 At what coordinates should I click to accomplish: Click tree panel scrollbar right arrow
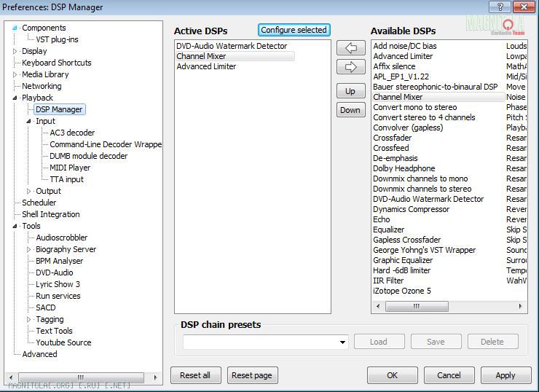pos(155,377)
